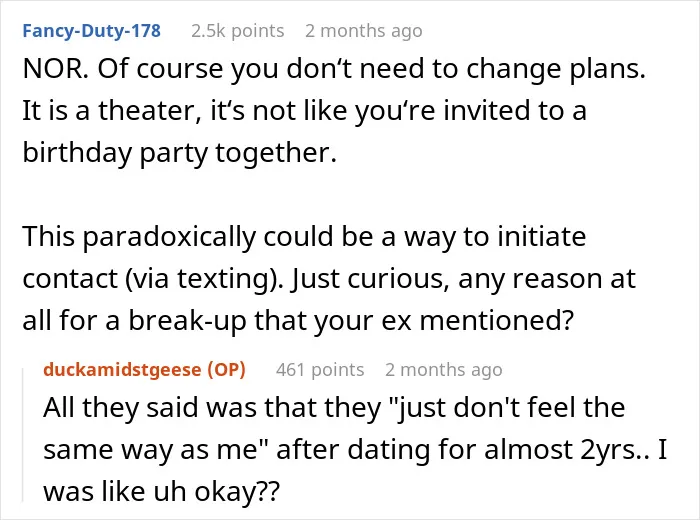
Task: Click the '(via texting)' phrase
Action: (205, 279)
